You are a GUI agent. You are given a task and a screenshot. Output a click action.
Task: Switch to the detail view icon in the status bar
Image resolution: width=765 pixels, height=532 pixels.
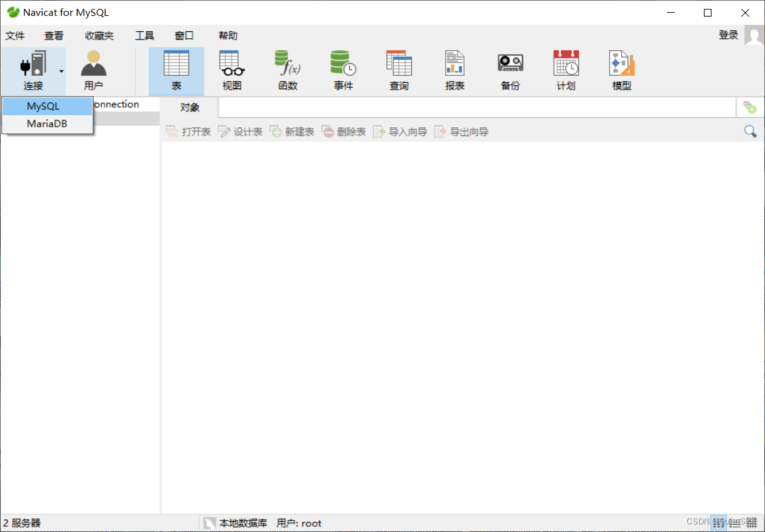pos(735,522)
